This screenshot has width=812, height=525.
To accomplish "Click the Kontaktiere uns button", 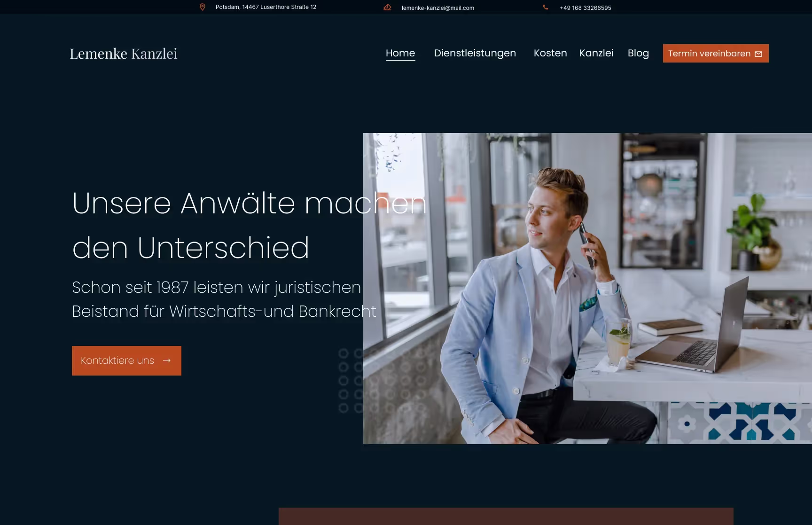I will pyautogui.click(x=126, y=360).
